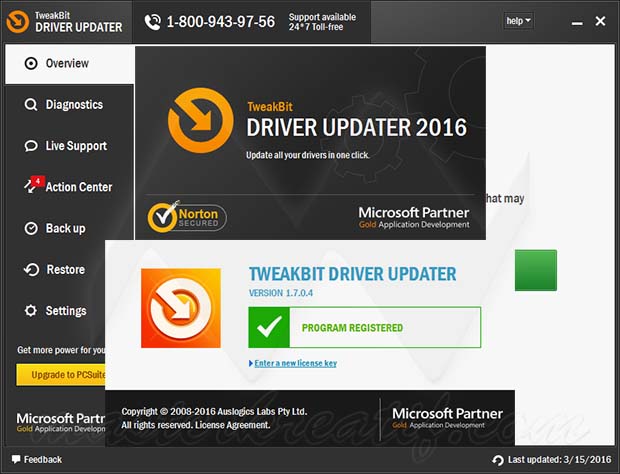The height and width of the screenshot is (474, 620).
Task: Click the green button on the right
Action: (536, 270)
